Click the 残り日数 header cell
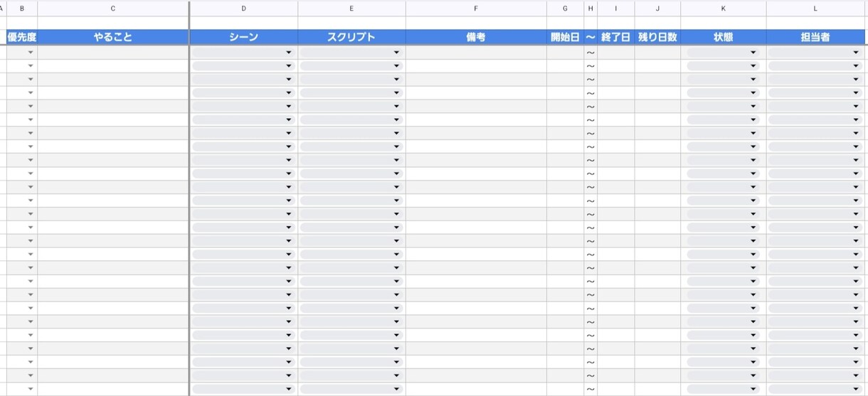The image size is (868, 396). tap(657, 37)
